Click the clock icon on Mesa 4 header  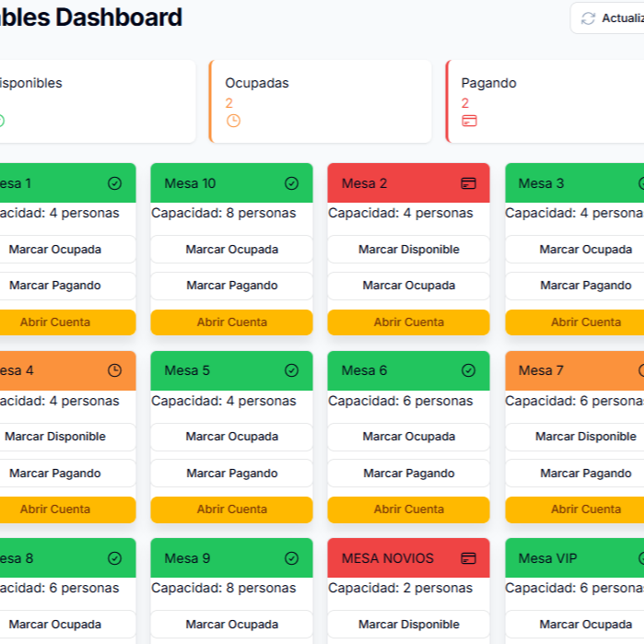(114, 370)
